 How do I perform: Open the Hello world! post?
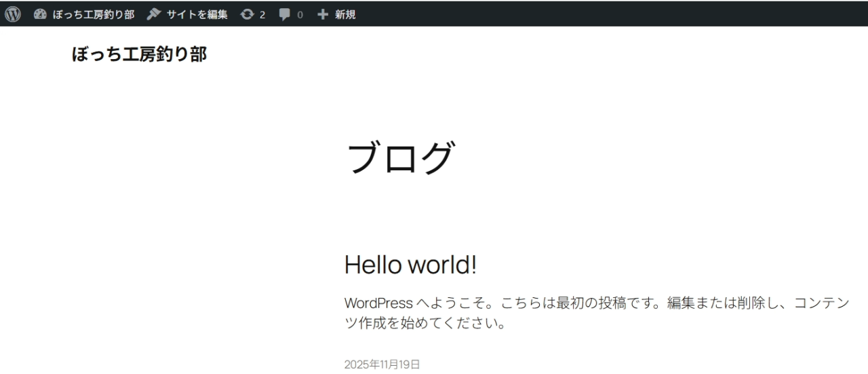click(x=410, y=265)
